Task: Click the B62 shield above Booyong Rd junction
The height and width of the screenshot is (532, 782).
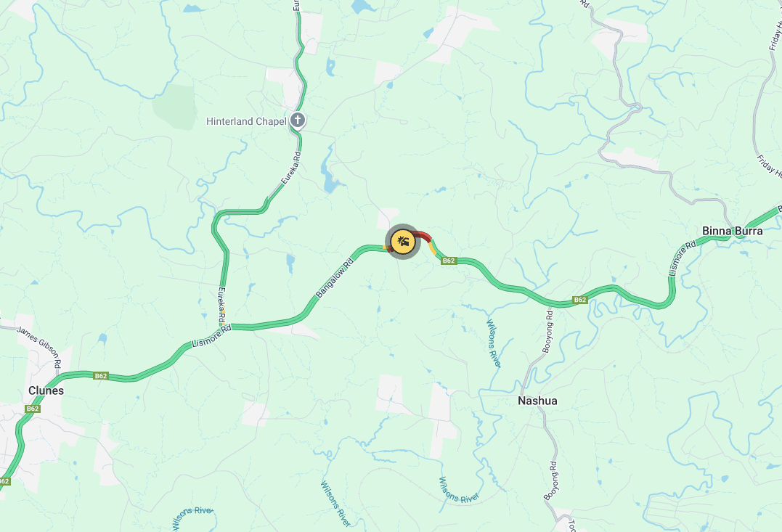Action: coord(579,300)
